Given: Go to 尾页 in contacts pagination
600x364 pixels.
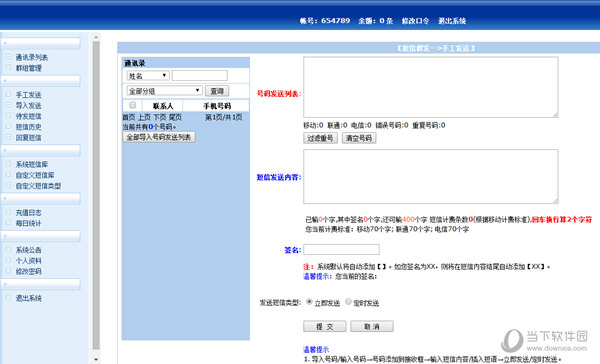Looking at the screenshot, I should click(x=175, y=117).
